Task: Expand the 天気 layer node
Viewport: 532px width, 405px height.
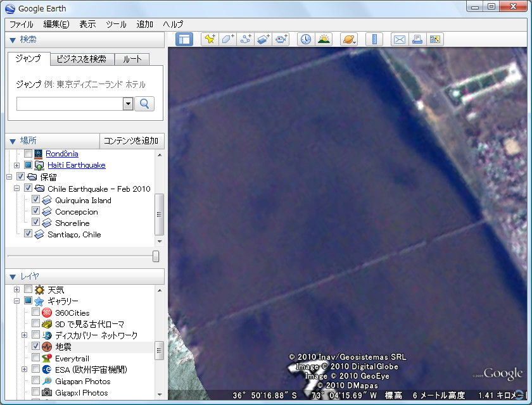Action: coord(16,289)
